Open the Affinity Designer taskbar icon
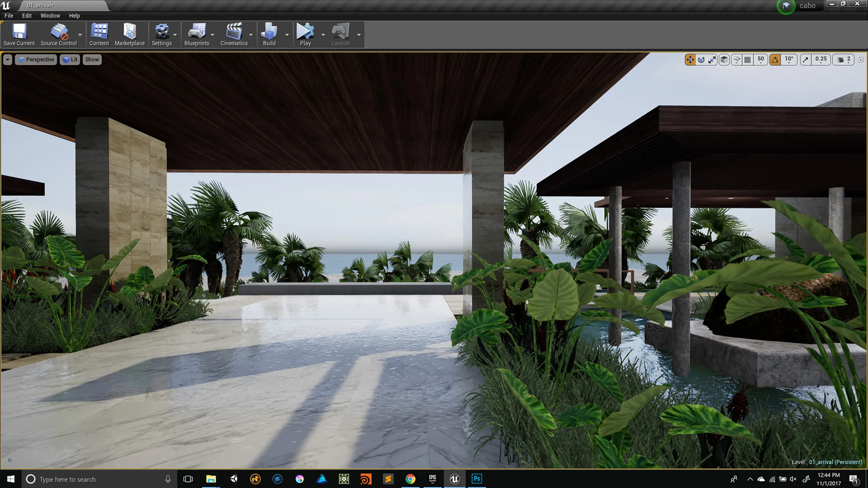This screenshot has width=868, height=488. (x=322, y=479)
